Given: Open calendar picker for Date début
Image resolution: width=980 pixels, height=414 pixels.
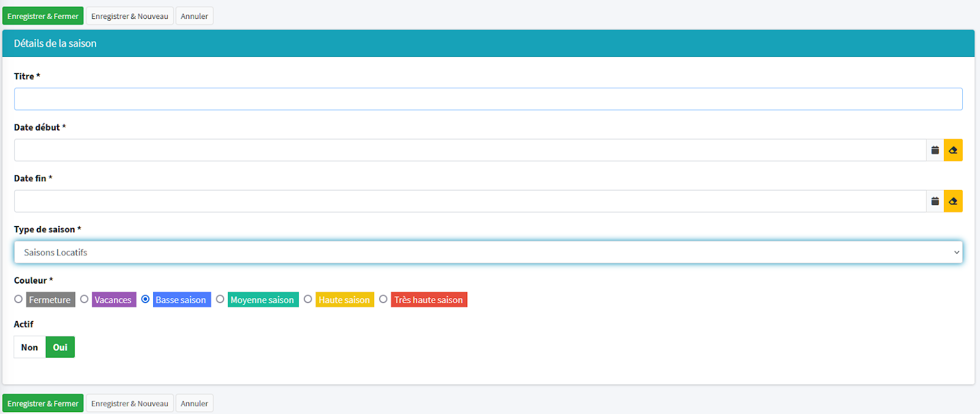Looking at the screenshot, I should pyautogui.click(x=935, y=150).
